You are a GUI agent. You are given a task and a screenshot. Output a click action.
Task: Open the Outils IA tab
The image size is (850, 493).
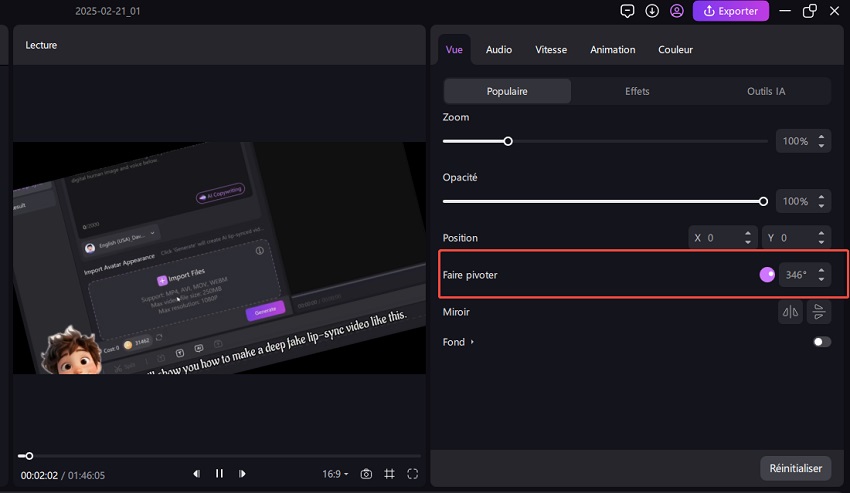766,91
